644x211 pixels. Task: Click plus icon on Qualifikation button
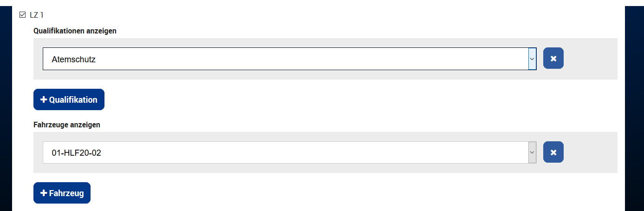point(44,100)
